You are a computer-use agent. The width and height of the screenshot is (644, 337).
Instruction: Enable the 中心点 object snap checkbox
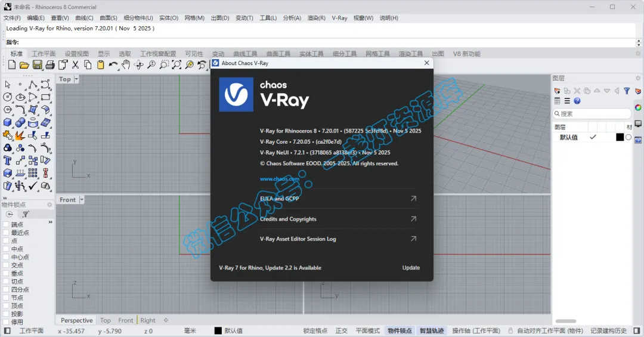[6, 257]
